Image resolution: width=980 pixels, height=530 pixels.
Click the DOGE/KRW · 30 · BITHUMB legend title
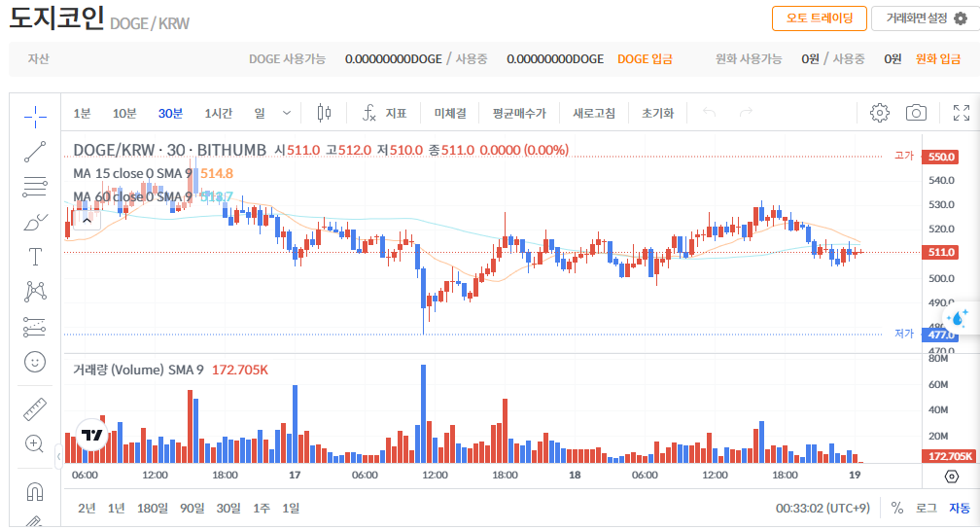(x=169, y=150)
